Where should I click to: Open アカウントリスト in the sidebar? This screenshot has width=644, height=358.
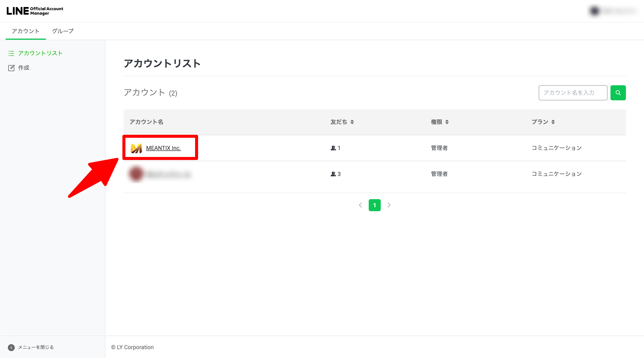pos(36,53)
